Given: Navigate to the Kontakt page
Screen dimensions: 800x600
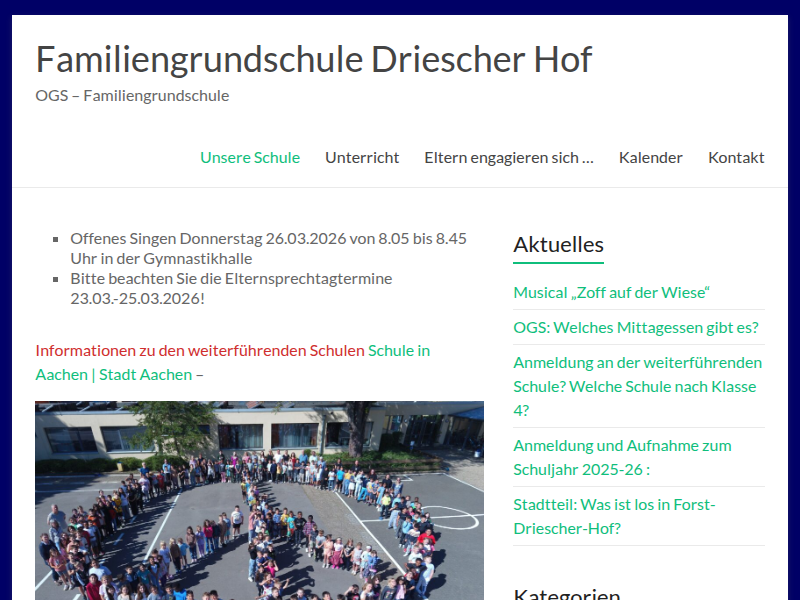Looking at the screenshot, I should (x=736, y=157).
